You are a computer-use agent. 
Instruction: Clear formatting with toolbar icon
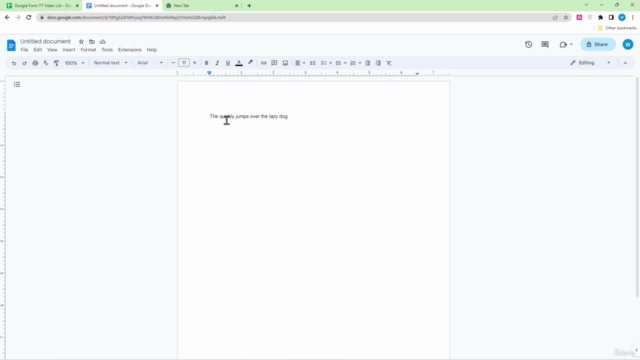coord(389,63)
